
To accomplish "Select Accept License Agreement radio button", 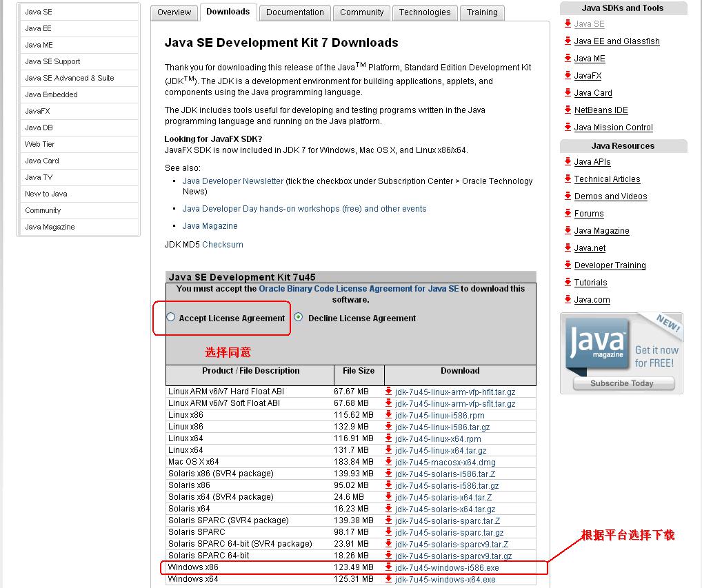I will click(x=170, y=317).
